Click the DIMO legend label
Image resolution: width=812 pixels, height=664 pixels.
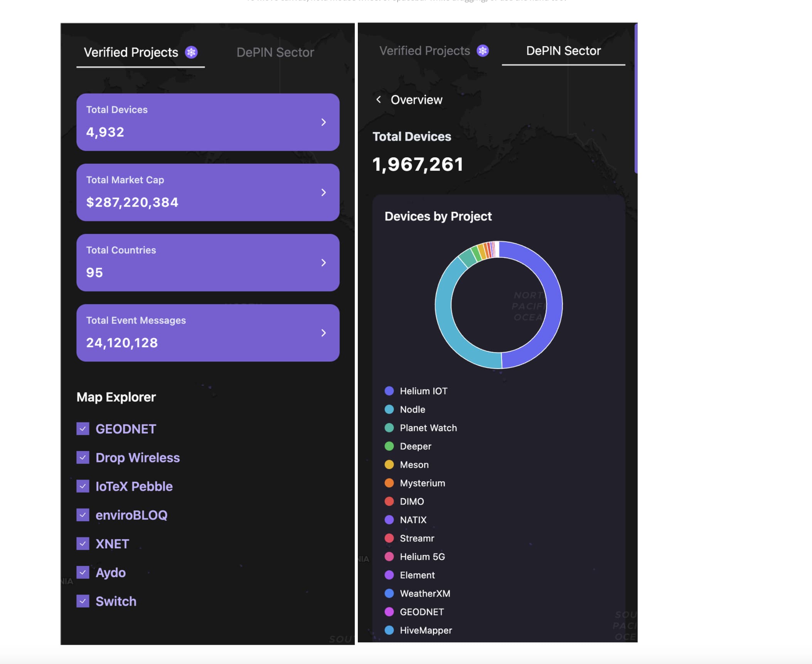pyautogui.click(x=412, y=501)
